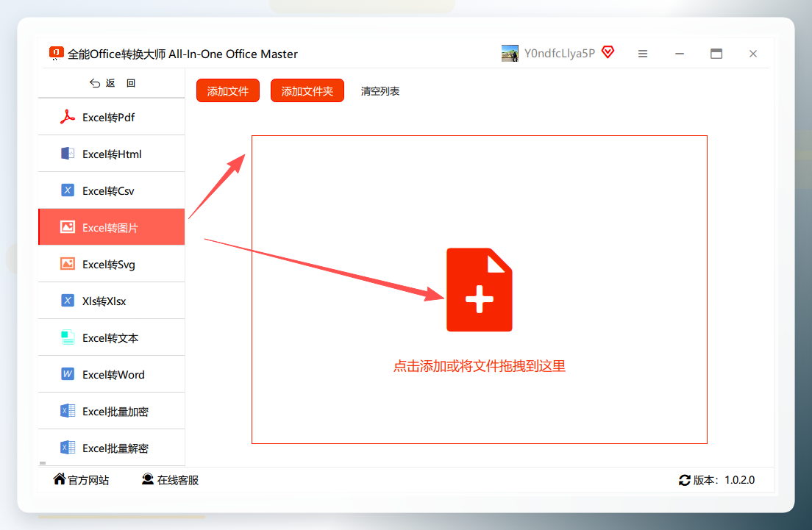The image size is (812, 530).
Task: Click the Excel转Svg image icon
Action: click(68, 263)
